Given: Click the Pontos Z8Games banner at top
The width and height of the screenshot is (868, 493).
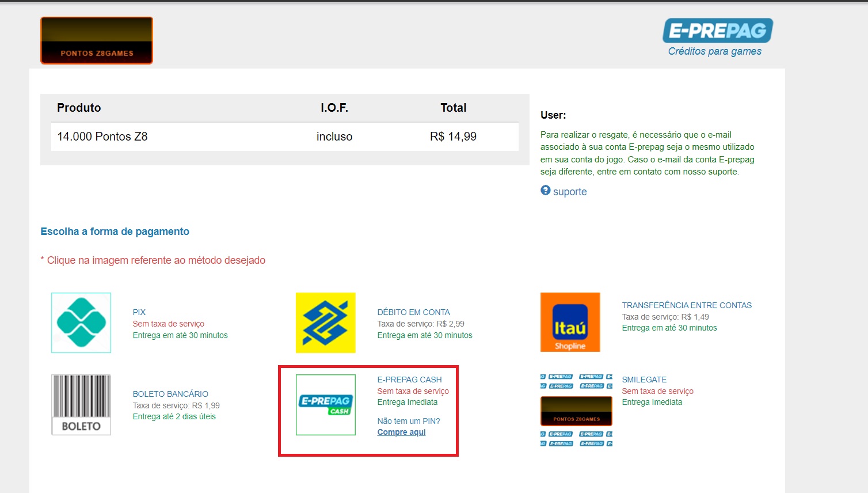Looking at the screenshot, I should pos(97,40).
